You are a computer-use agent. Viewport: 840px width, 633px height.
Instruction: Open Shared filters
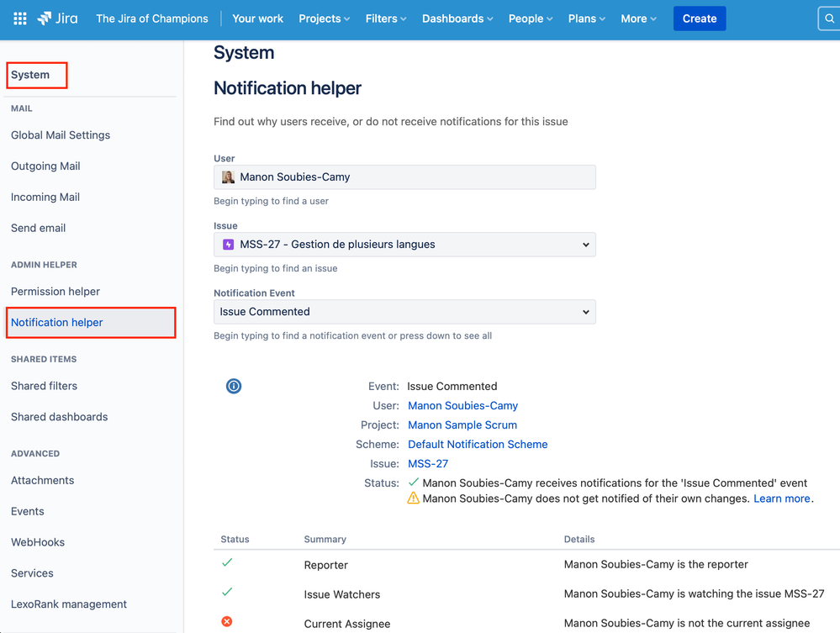coord(44,386)
